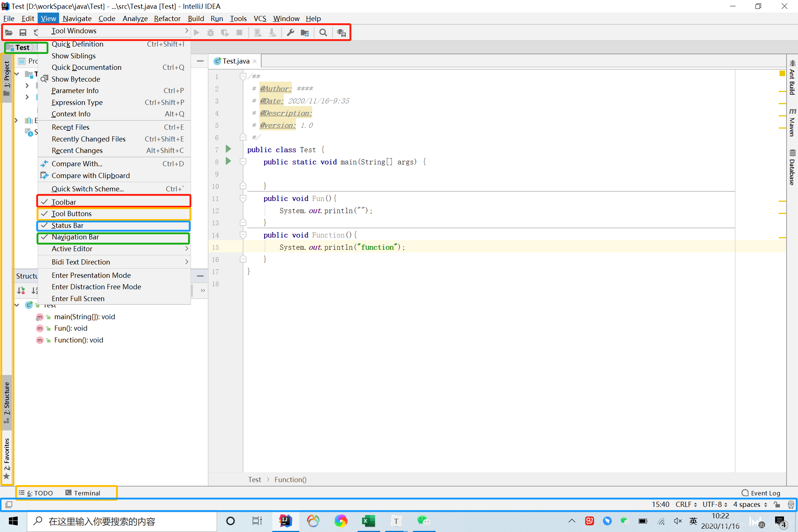Click the read-only lock icon in status bar

pyautogui.click(x=777, y=504)
